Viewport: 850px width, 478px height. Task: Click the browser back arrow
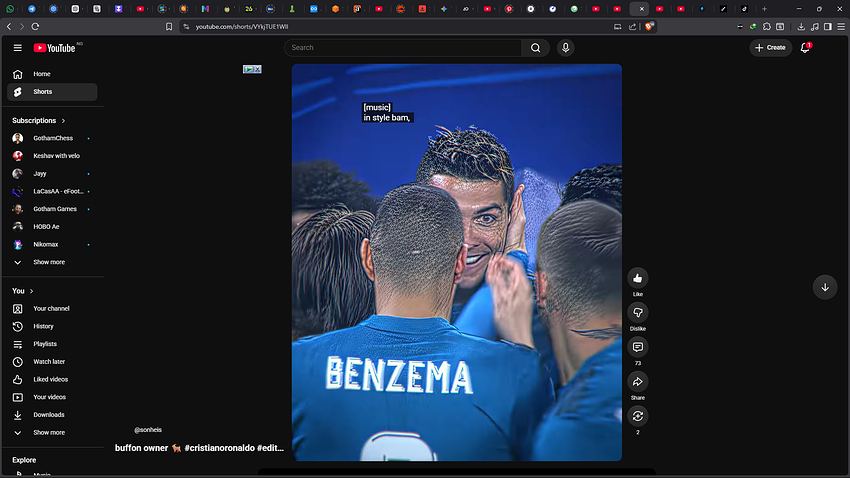[x=9, y=27]
